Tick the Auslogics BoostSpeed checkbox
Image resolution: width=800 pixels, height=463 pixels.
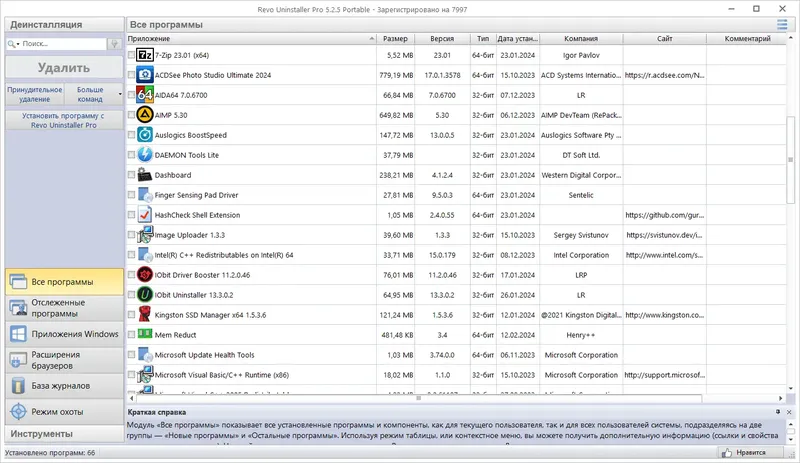[x=131, y=135]
